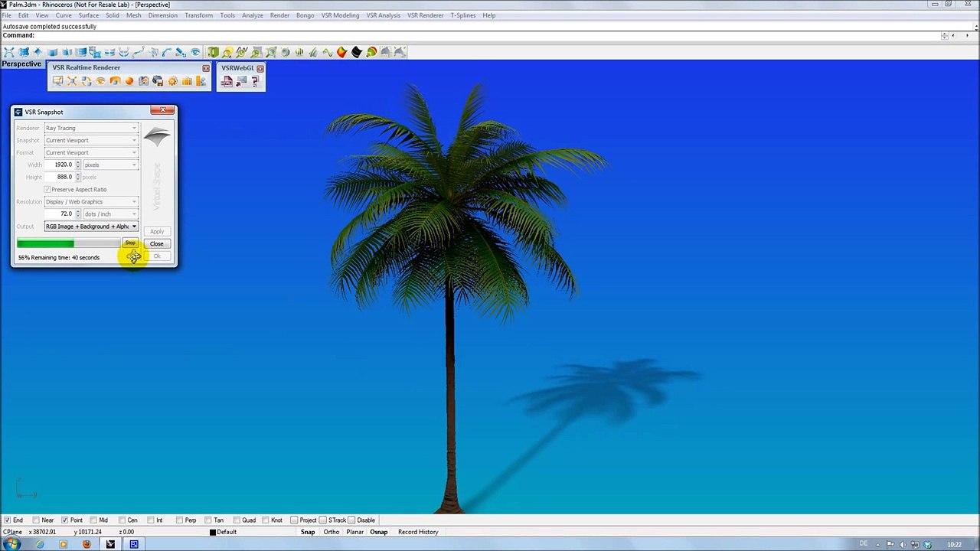This screenshot has width=980, height=551.
Task: Open the File menu
Action: [6, 15]
